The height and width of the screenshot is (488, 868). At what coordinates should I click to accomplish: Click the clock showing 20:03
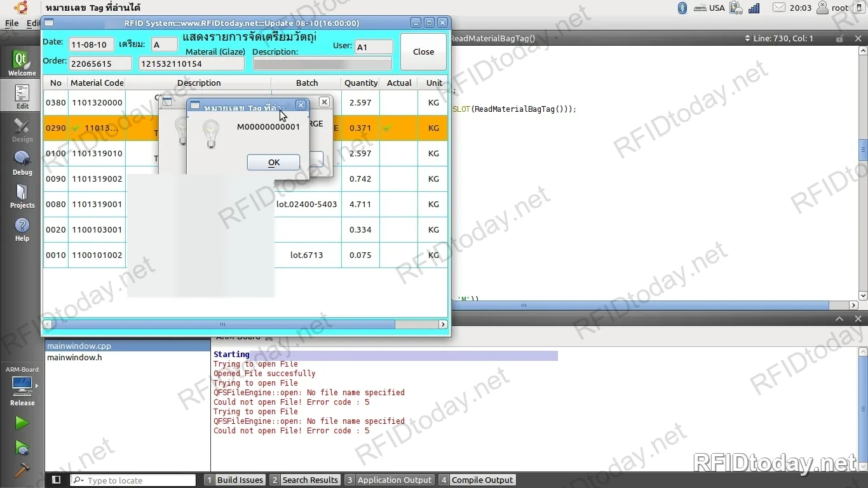pos(801,8)
